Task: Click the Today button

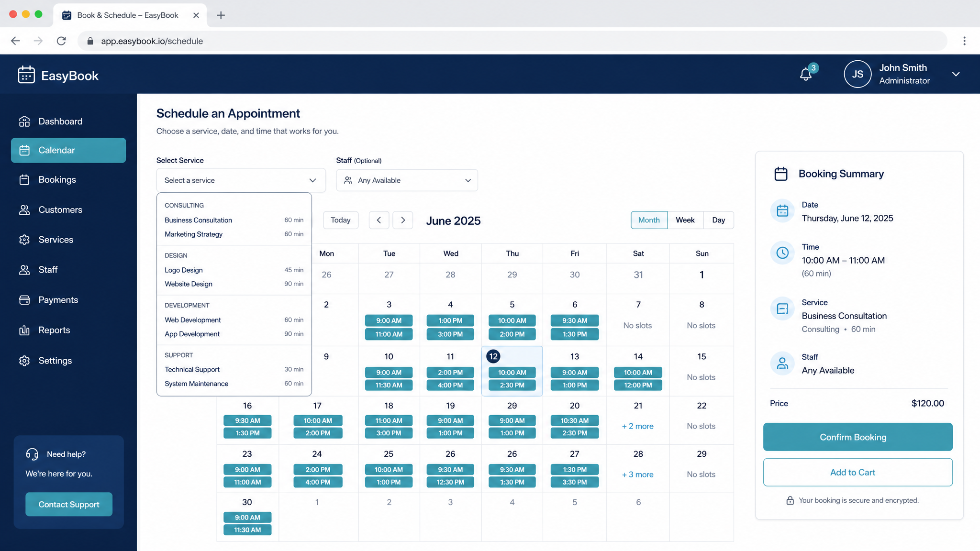Action: pyautogui.click(x=340, y=220)
